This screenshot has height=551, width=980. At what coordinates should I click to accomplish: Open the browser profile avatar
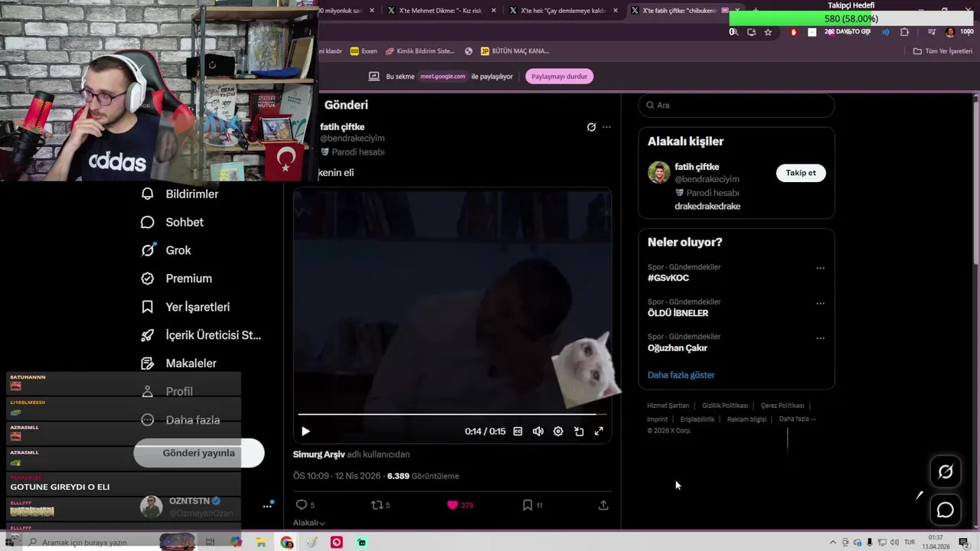coord(950,32)
